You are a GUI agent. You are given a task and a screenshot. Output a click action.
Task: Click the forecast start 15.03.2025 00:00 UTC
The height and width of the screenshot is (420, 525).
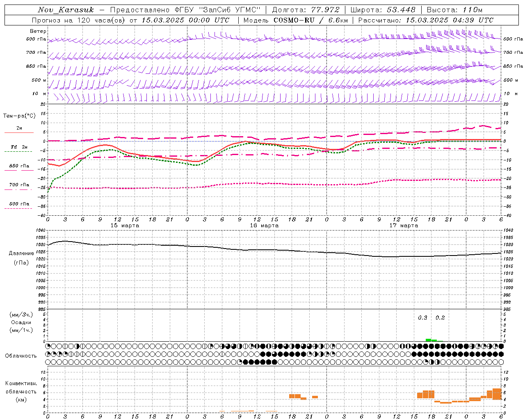pos(185,20)
